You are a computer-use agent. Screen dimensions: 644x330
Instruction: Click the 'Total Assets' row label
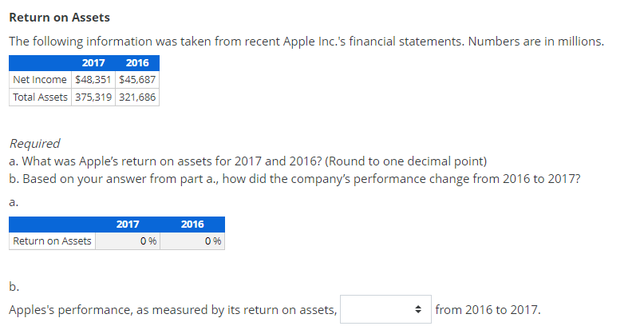[40, 97]
